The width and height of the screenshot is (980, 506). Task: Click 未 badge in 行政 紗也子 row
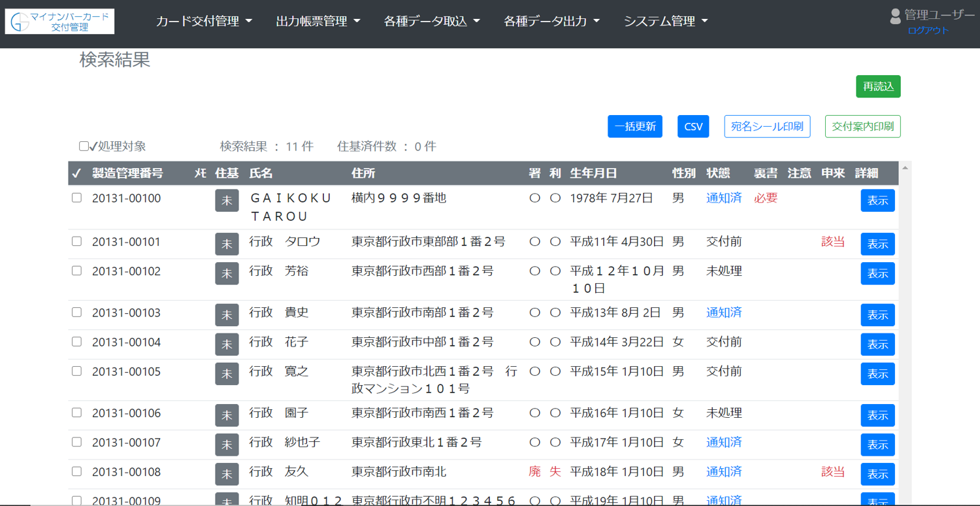point(227,445)
